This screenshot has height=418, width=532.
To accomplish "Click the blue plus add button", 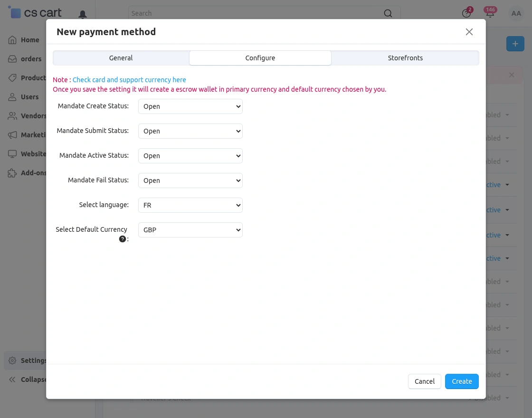I will coord(515,44).
